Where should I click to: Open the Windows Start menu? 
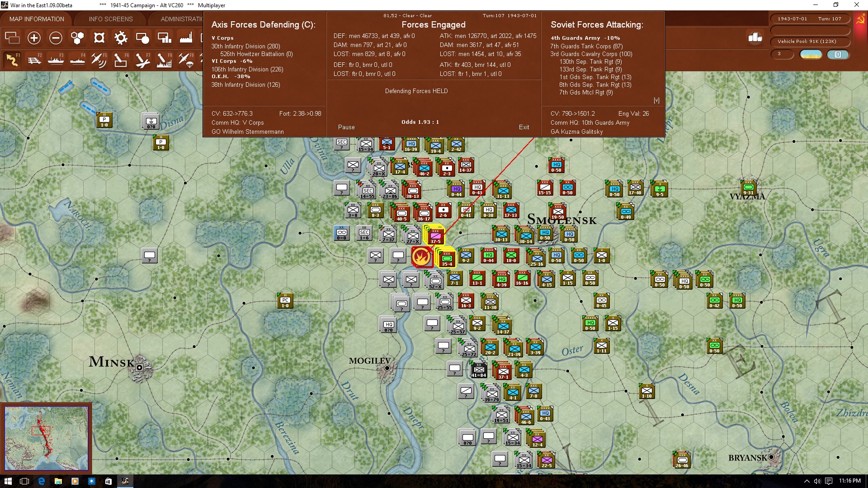tap(8, 481)
